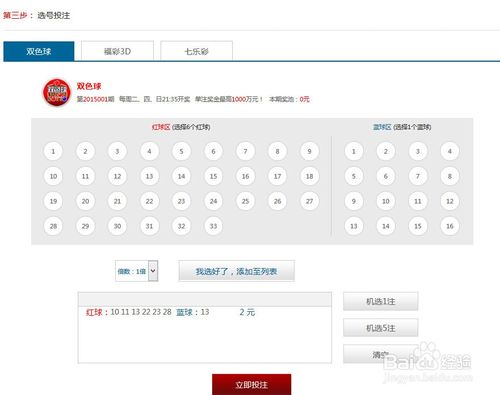Toggle blue ball number 16
Image resolution: width=500 pixels, height=395 pixels.
(x=450, y=226)
